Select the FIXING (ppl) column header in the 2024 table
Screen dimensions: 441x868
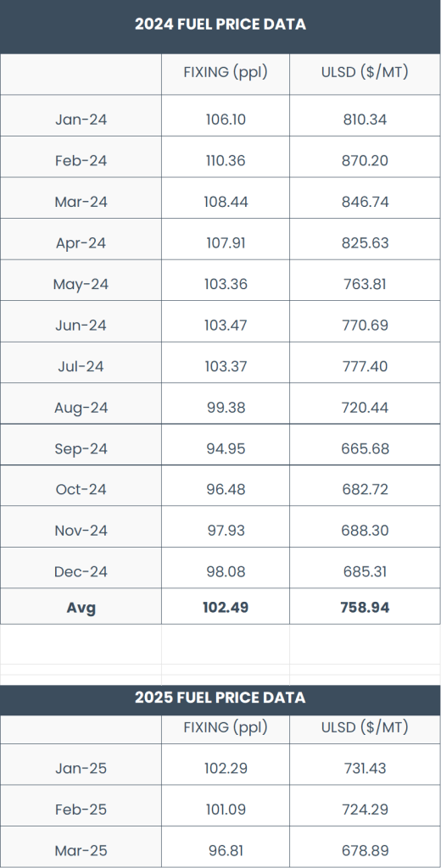(226, 73)
